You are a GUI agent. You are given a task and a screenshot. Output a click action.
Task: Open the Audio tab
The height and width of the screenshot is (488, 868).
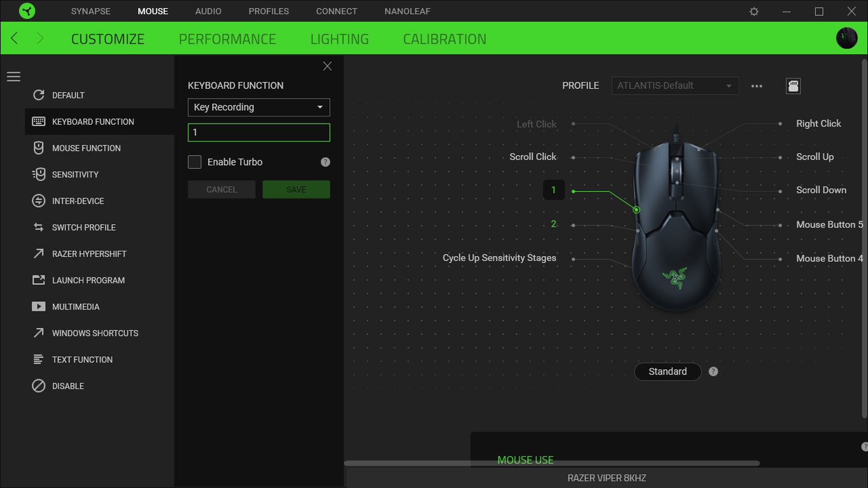(x=208, y=11)
